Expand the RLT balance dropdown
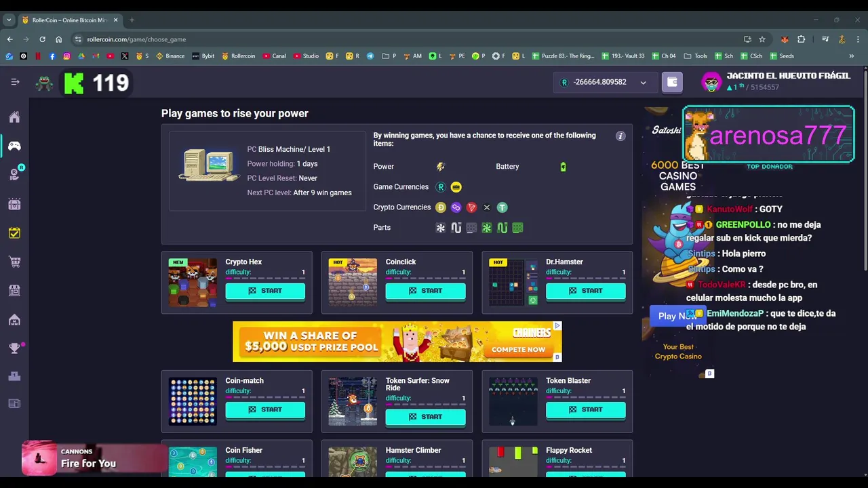This screenshot has height=488, width=868. (x=643, y=83)
